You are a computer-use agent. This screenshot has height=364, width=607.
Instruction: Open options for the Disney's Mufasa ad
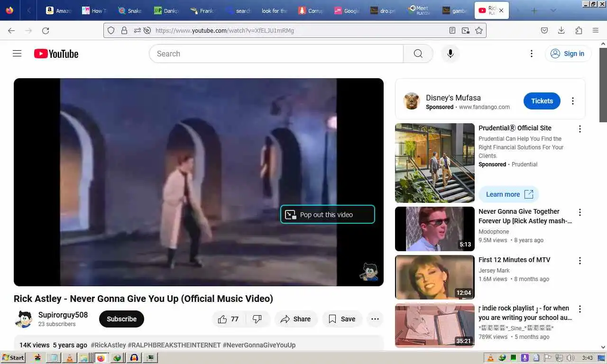tap(572, 101)
